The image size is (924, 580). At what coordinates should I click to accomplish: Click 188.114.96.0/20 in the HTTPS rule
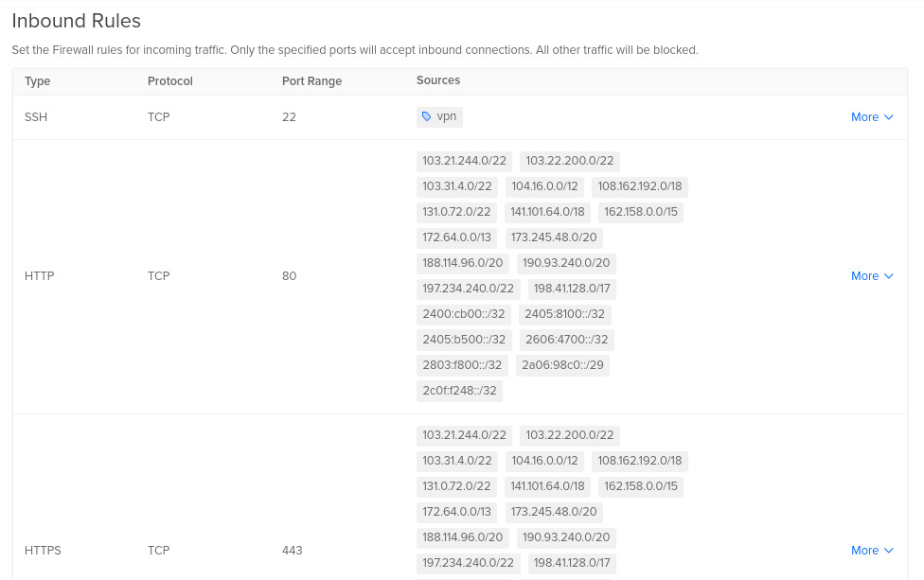pyautogui.click(x=463, y=537)
